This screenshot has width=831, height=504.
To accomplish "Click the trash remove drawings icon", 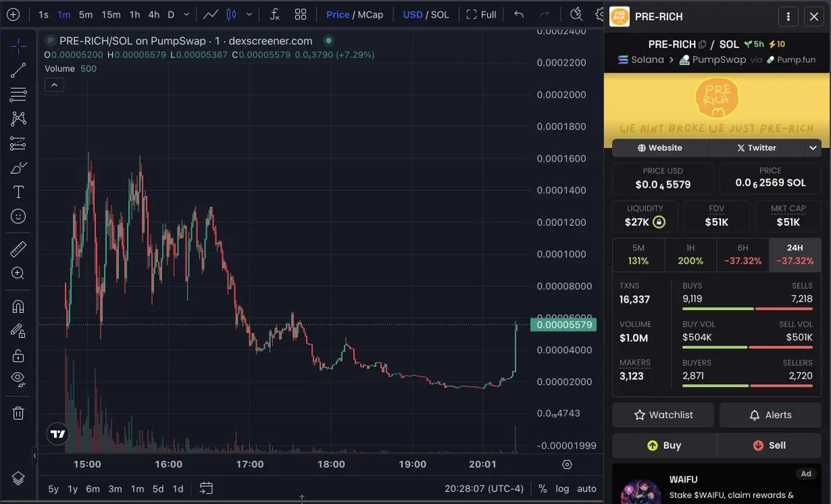I will [x=19, y=413].
